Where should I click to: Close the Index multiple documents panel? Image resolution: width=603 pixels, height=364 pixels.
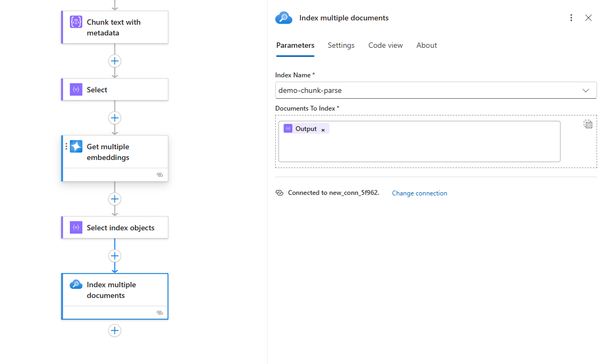(x=588, y=18)
